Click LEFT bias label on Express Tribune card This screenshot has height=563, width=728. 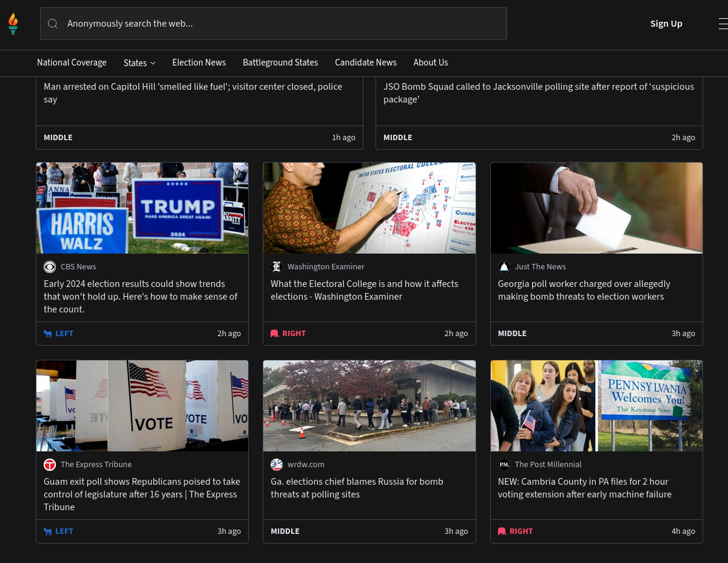click(64, 531)
